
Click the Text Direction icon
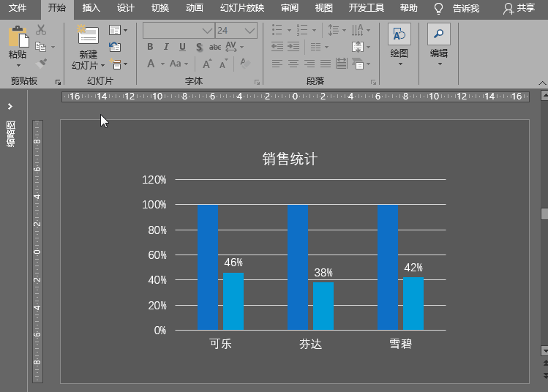pos(358,30)
